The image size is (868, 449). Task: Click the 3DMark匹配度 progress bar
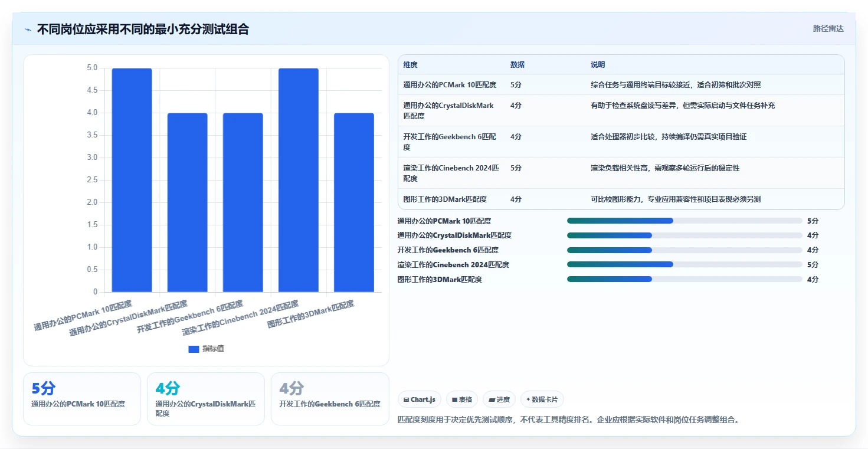tap(684, 280)
